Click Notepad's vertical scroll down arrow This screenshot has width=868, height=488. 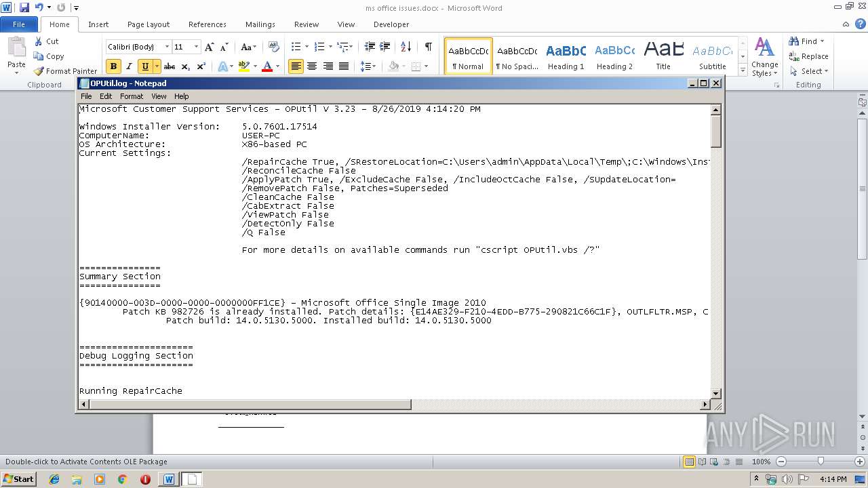[x=715, y=393]
